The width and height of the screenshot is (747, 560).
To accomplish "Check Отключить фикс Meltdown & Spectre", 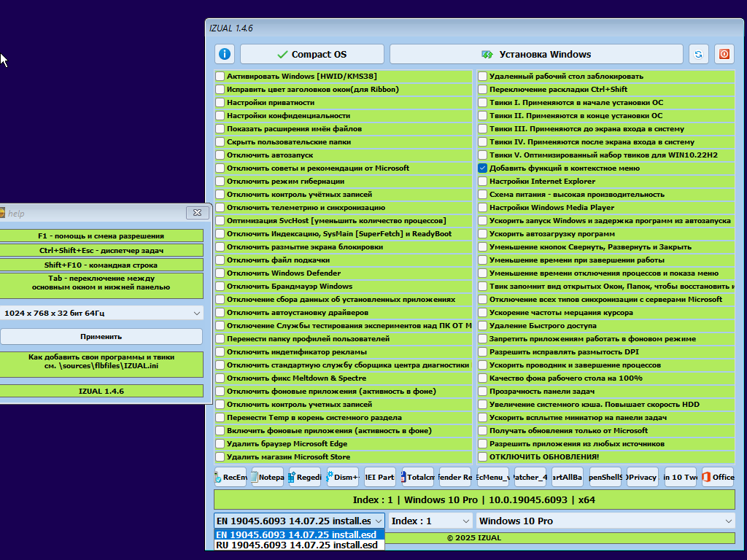I will [220, 378].
